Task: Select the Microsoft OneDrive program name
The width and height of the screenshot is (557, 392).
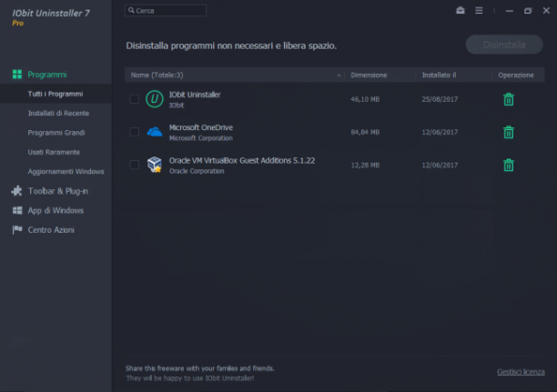Action: pyautogui.click(x=201, y=127)
